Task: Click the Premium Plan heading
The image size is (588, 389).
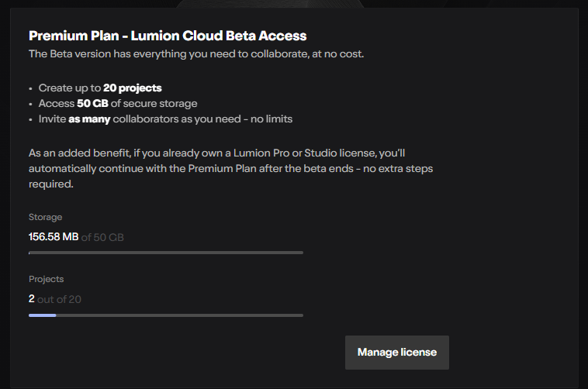Action: (168, 36)
